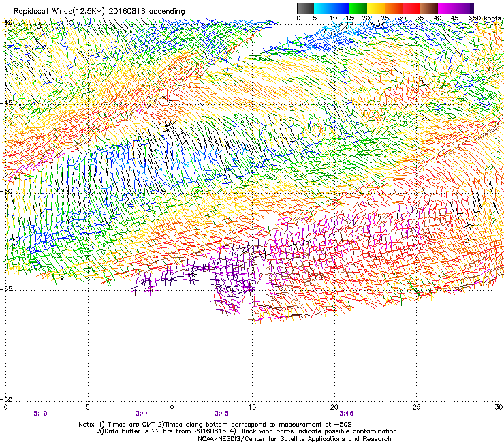
Task: Click the NOAA/NESDIS credit line
Action: (294, 439)
